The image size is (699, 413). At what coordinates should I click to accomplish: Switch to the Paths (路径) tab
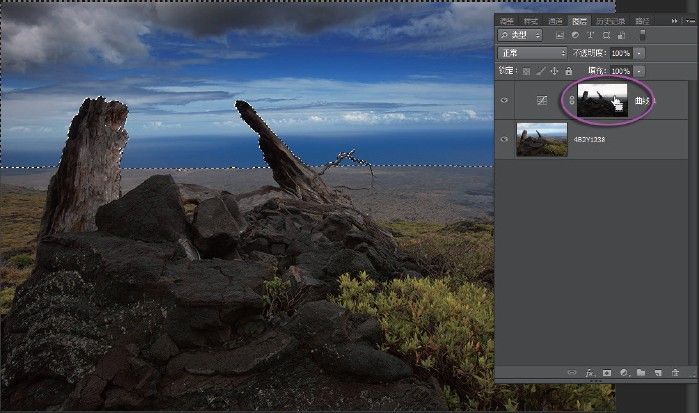click(642, 19)
